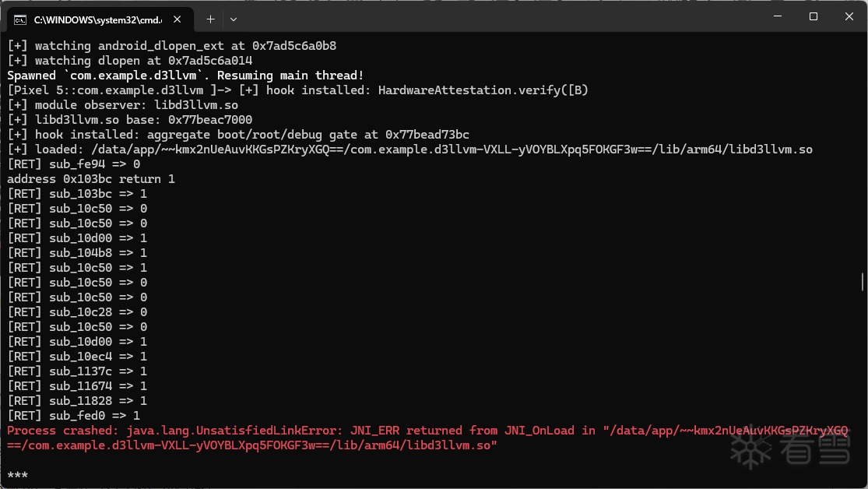Click the snowflake watermark logo

click(x=750, y=448)
